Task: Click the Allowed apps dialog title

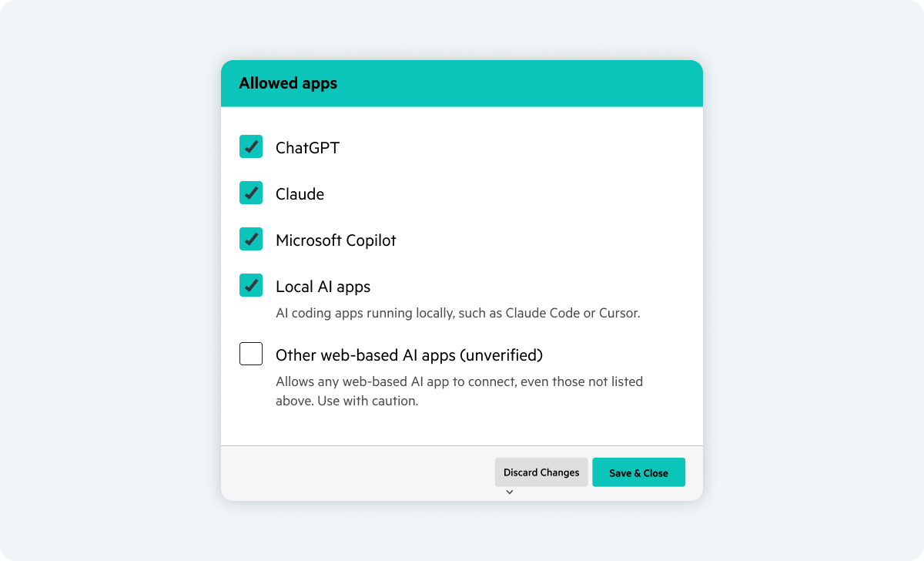Action: click(x=288, y=83)
